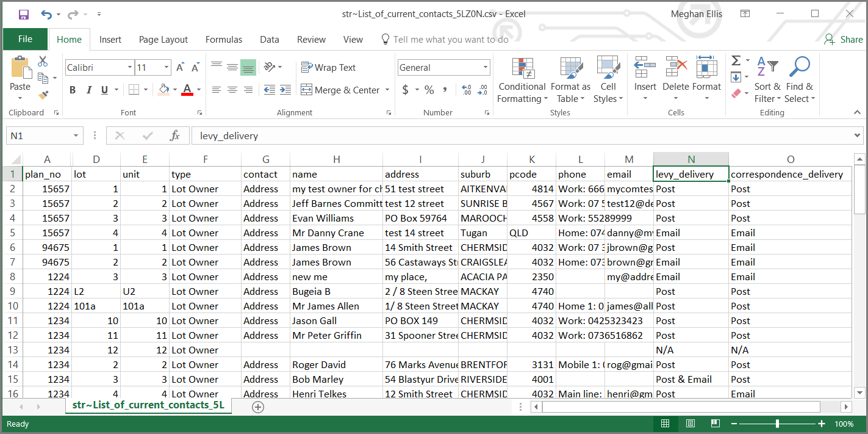
Task: Click the Tell me what you want field
Action: [x=450, y=40]
